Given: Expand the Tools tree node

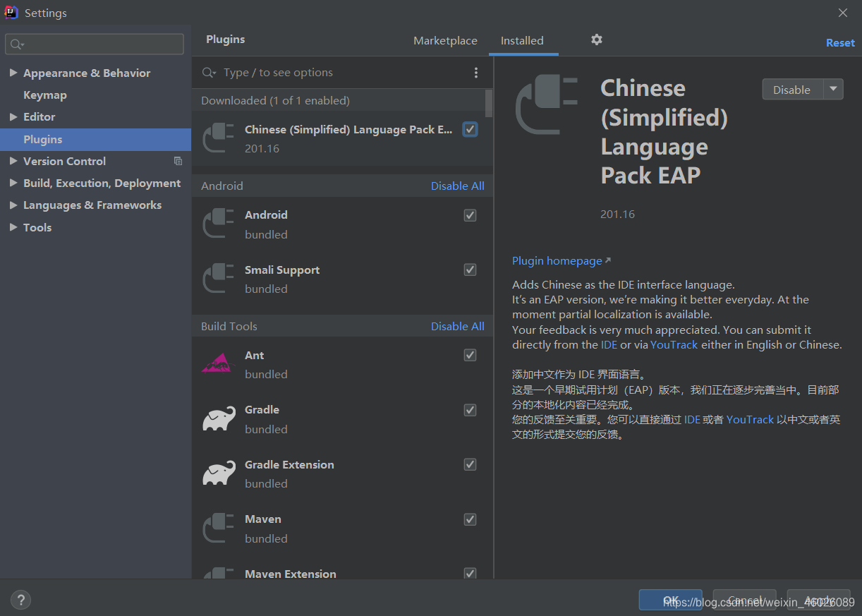Looking at the screenshot, I should (13, 227).
